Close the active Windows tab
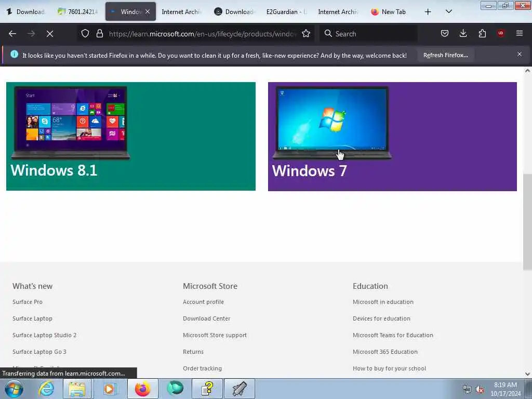The height and width of the screenshot is (399, 532). click(148, 11)
